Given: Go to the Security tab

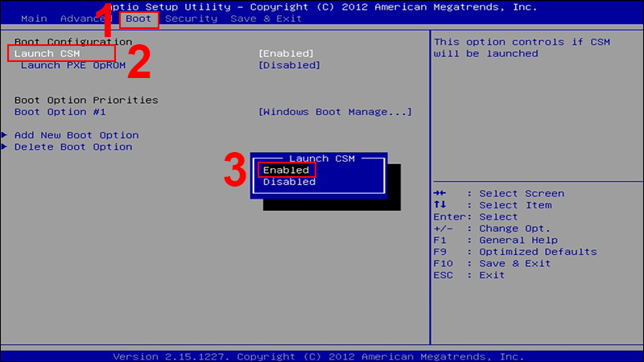Looking at the screenshot, I should (191, 18).
